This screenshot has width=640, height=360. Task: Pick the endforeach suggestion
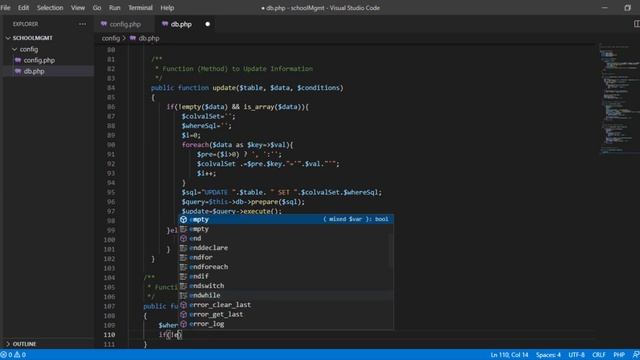click(286, 267)
